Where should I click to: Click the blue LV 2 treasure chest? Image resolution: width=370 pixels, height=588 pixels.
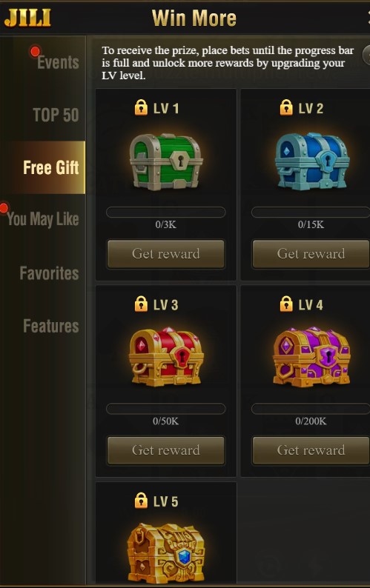[x=311, y=161]
